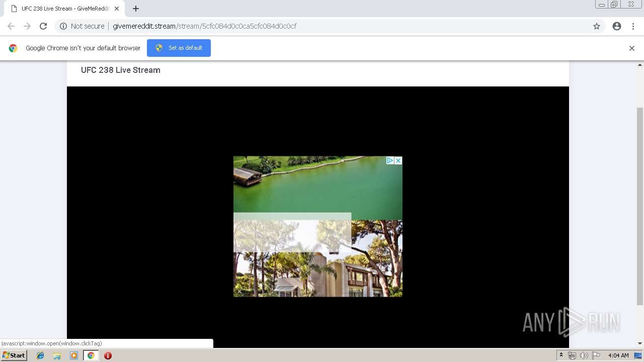Image resolution: width=644 pixels, height=362 pixels.
Task: Reload the page with refresh icon
Action: 43,26
